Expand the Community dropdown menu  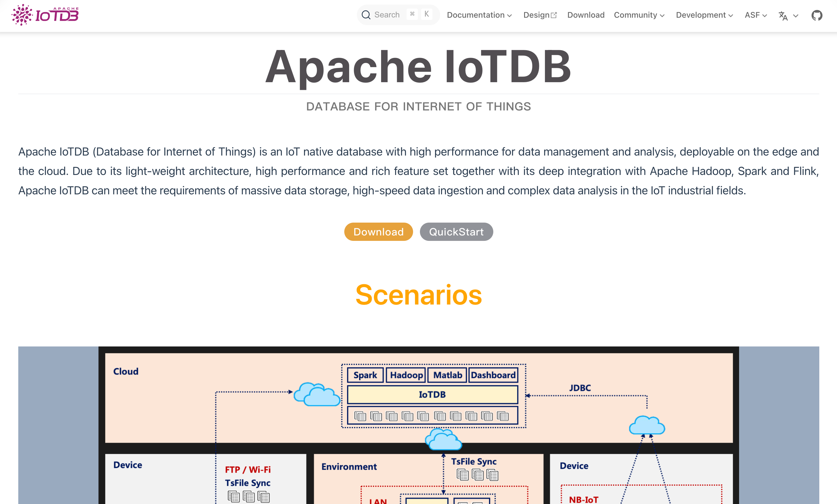(x=639, y=15)
